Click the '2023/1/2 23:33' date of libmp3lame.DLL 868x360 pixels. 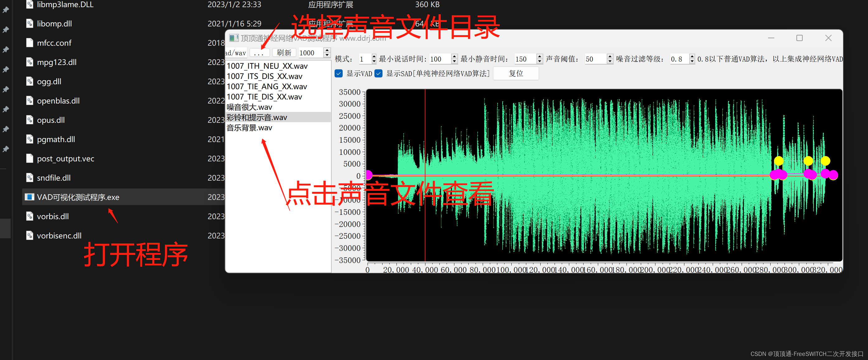pos(234,4)
